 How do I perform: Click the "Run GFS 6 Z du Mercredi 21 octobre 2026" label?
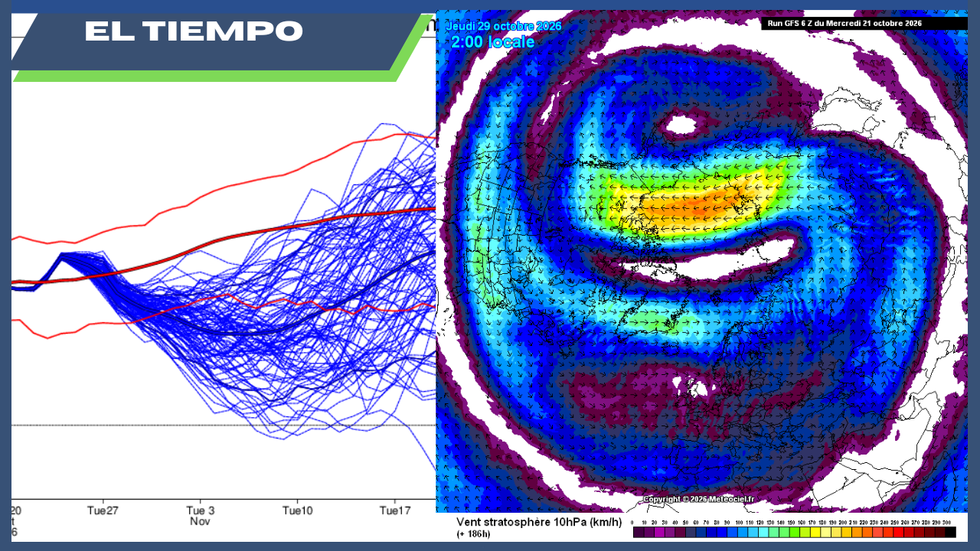pyautogui.click(x=844, y=24)
